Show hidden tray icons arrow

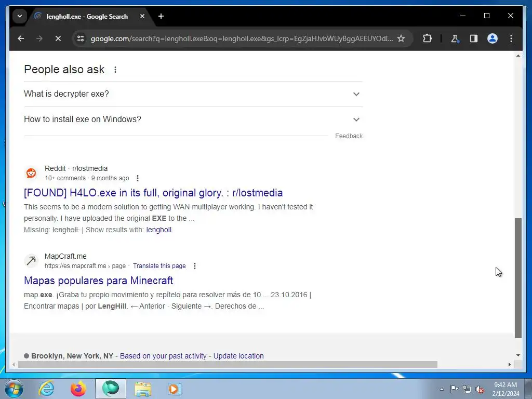tap(442, 389)
